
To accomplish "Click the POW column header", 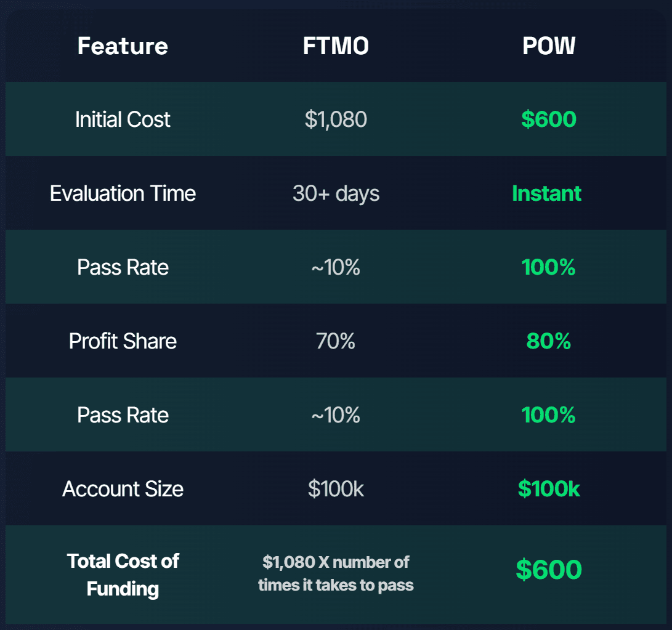I will coord(549,46).
